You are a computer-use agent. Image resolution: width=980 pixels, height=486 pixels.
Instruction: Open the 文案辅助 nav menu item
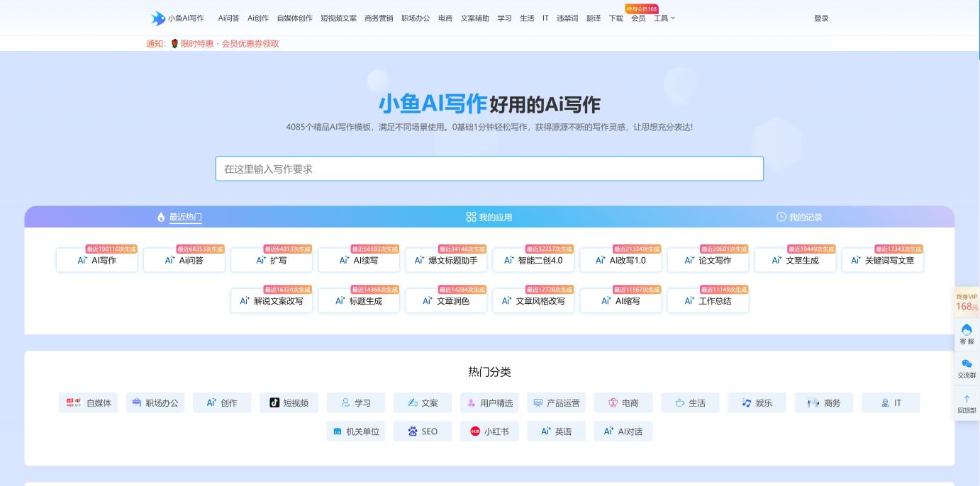[x=474, y=18]
